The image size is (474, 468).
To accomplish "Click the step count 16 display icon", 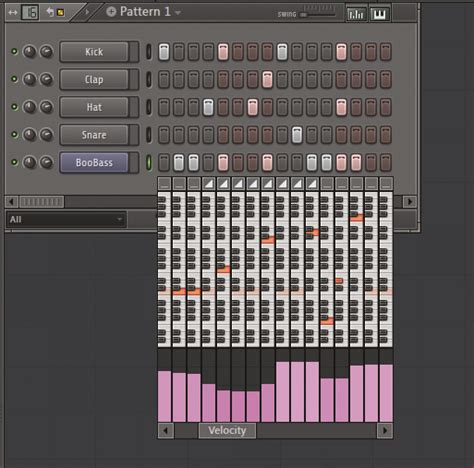I will point(30,13).
